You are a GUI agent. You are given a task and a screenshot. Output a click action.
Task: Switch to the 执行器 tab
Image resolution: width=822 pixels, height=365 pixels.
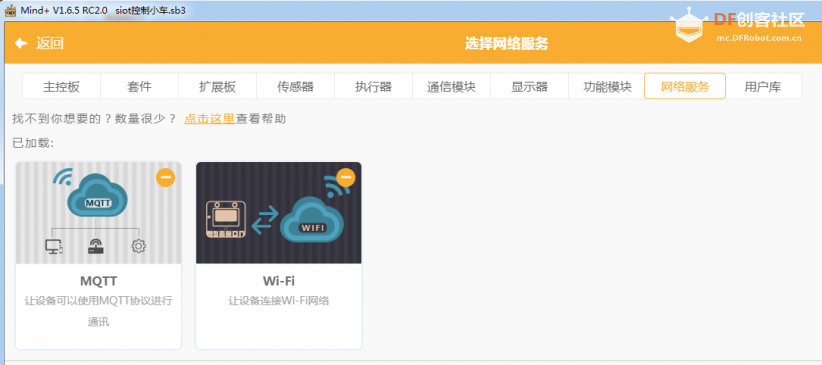click(x=373, y=87)
